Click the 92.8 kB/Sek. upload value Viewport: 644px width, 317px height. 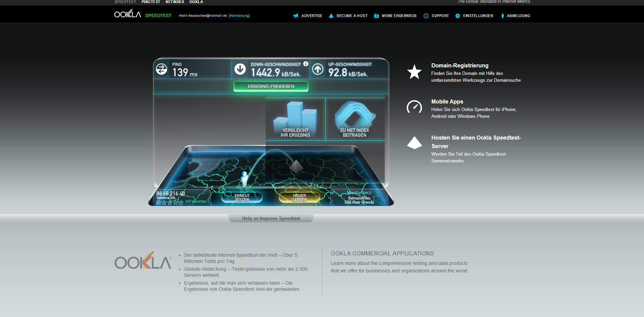click(348, 73)
